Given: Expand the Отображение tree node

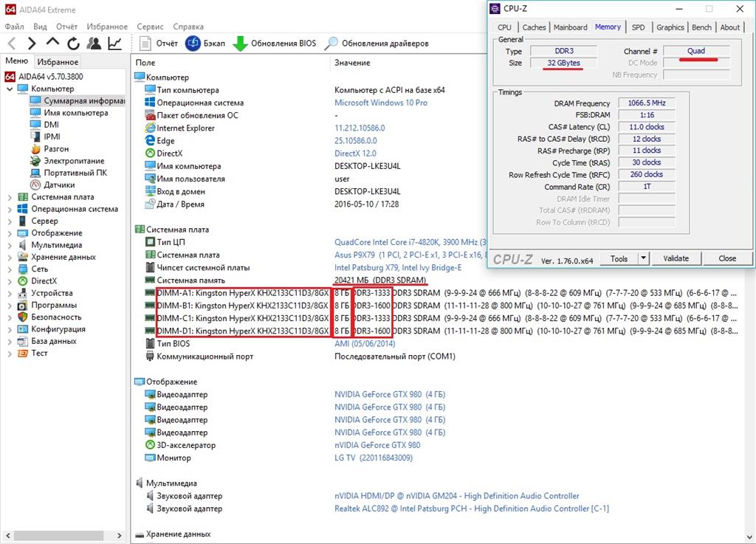Looking at the screenshot, I should [x=10, y=233].
